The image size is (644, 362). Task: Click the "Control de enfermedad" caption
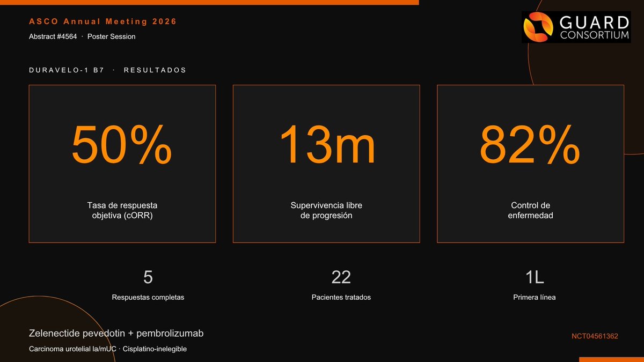point(530,211)
